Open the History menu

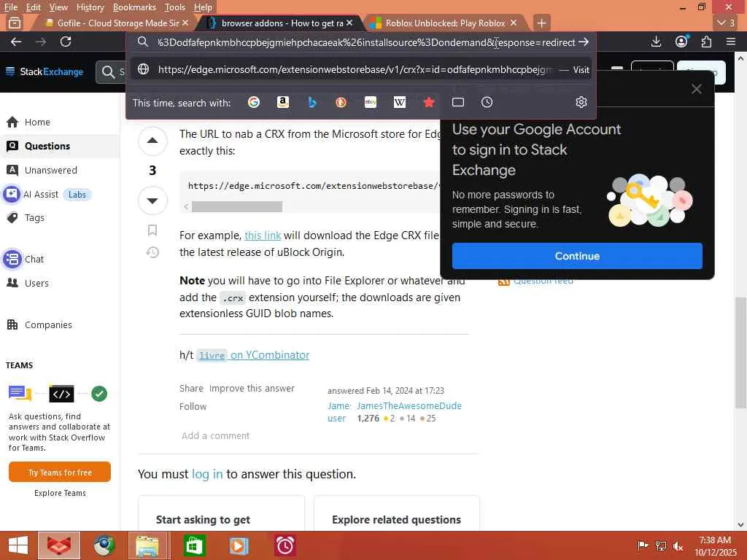[90, 7]
